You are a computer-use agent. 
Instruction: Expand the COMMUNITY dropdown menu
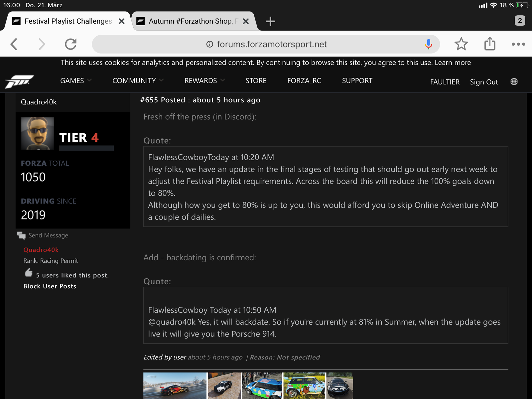pyautogui.click(x=138, y=80)
